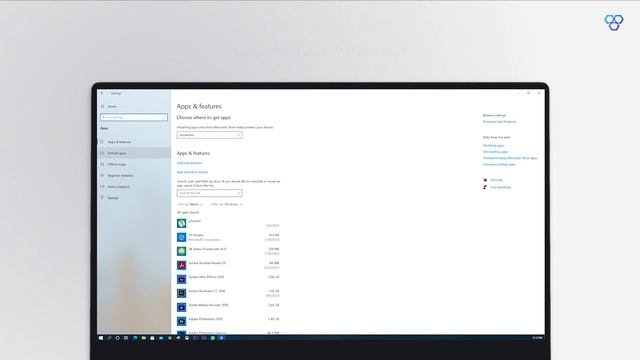The width and height of the screenshot is (640, 360).
Task: Click the magnifier in Search this list box
Action: pos(239,193)
